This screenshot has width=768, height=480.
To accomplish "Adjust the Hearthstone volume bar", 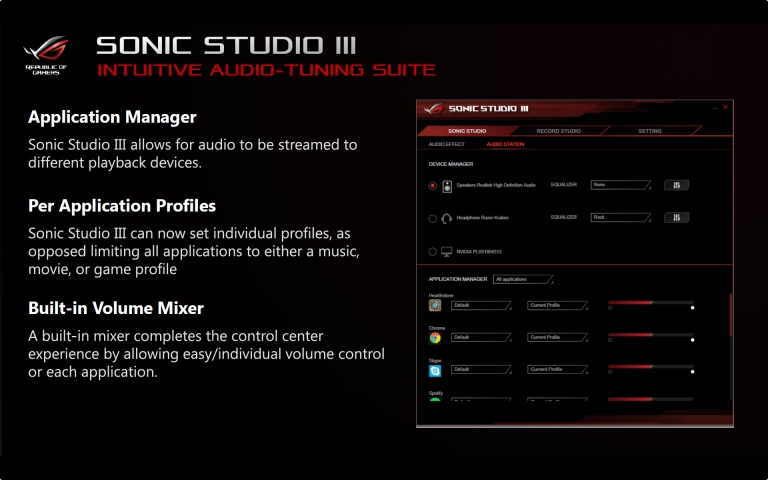I will point(651,305).
